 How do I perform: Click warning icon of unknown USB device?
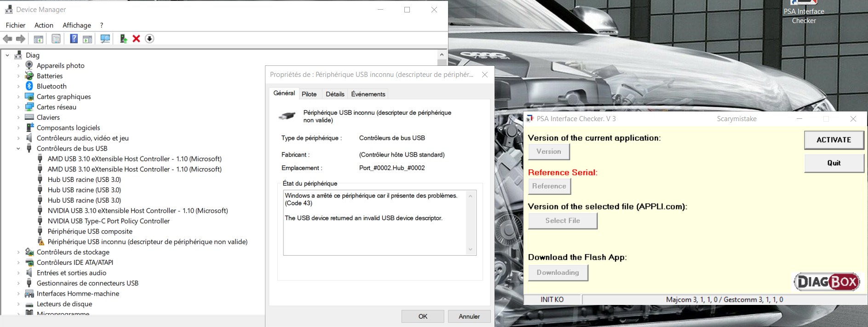tap(40, 242)
